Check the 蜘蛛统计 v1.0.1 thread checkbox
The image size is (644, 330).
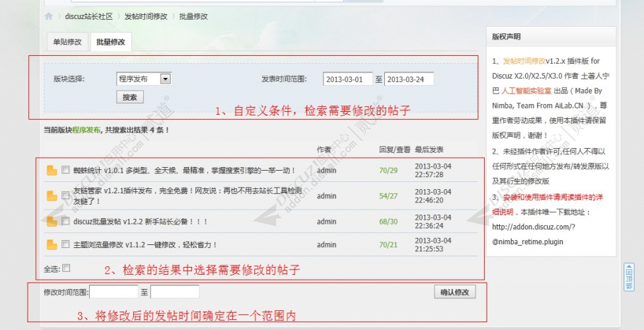pyautogui.click(x=66, y=169)
